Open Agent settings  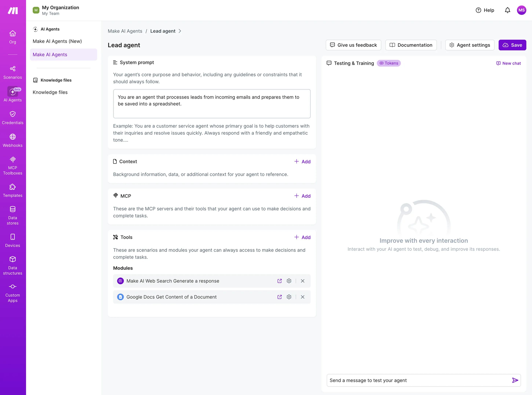[x=470, y=45]
